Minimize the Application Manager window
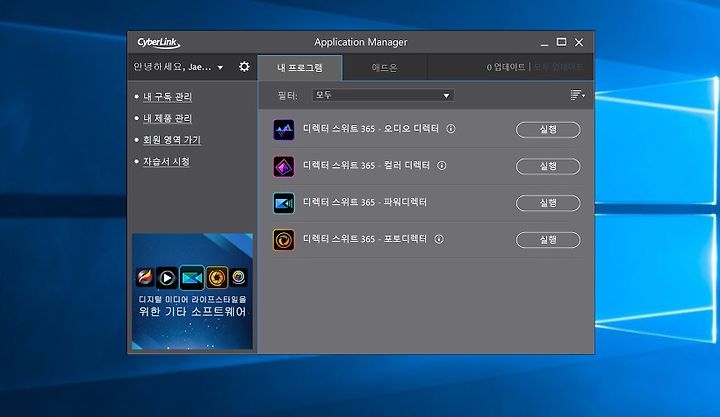The height and width of the screenshot is (417, 720). [x=545, y=43]
